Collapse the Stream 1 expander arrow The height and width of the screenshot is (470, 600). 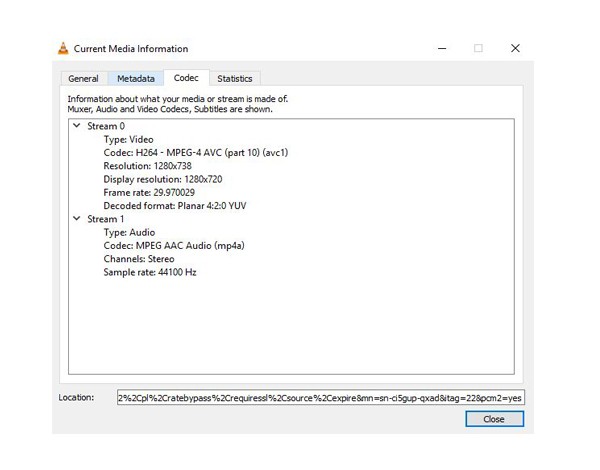pos(76,219)
